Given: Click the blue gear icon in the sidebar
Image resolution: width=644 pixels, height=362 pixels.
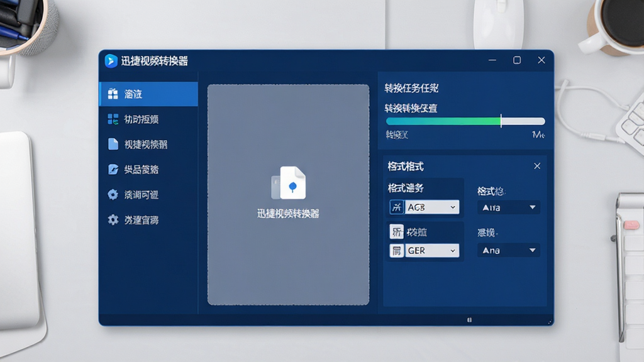Looking at the screenshot, I should pos(113,195).
